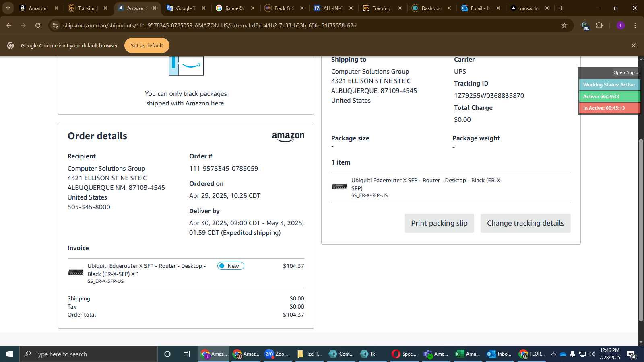Open the tk app in the taskbar
The width and height of the screenshot is (644, 362).
point(373,354)
